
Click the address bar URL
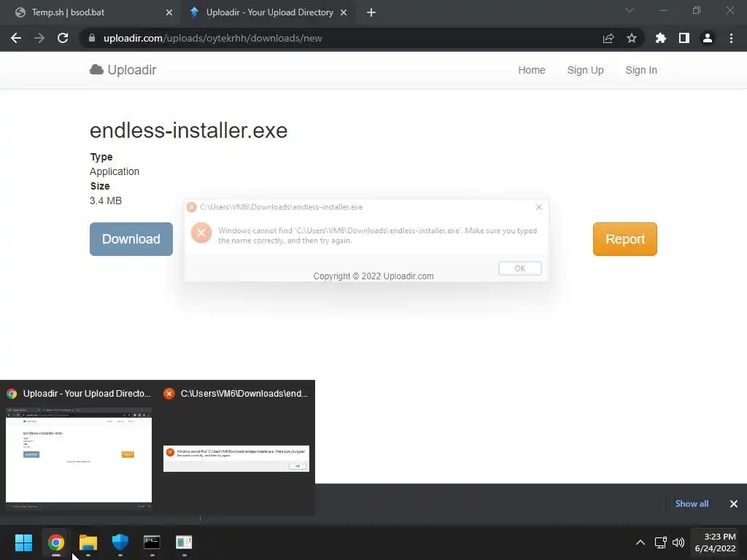212,38
